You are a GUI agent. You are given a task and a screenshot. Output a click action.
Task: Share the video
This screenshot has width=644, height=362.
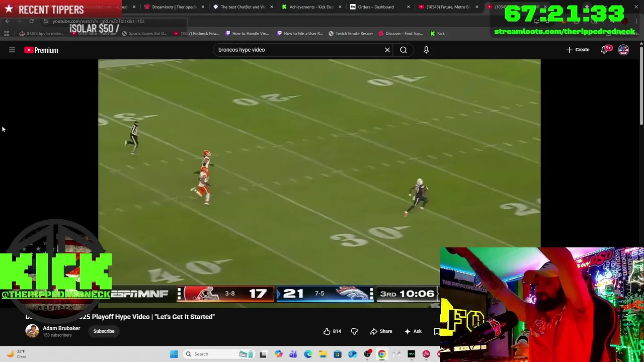[381, 331]
